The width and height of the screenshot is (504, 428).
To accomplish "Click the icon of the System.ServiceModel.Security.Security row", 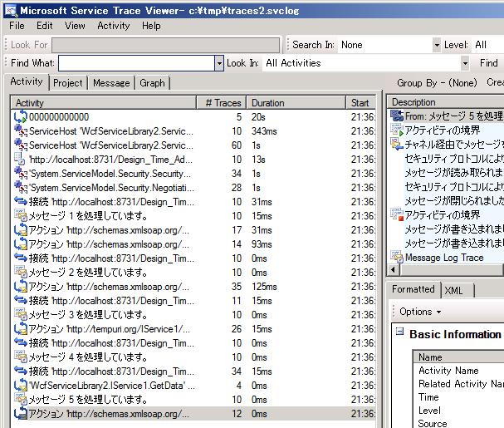I will [21, 173].
